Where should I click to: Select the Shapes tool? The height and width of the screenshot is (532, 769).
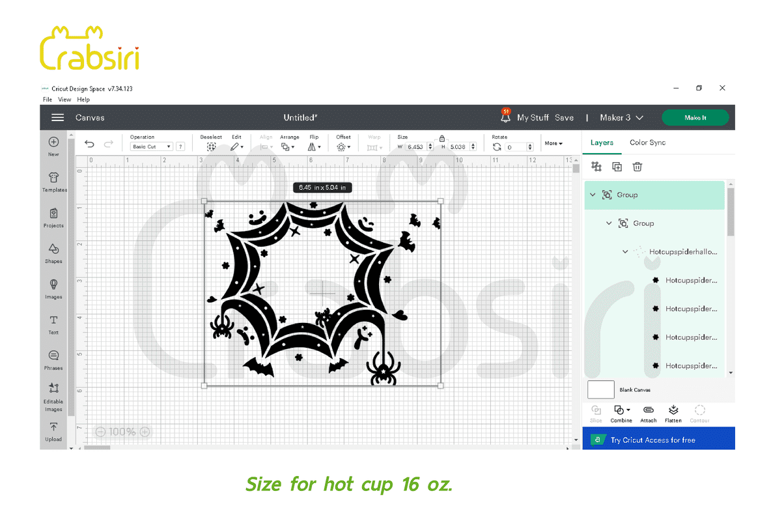pyautogui.click(x=53, y=253)
